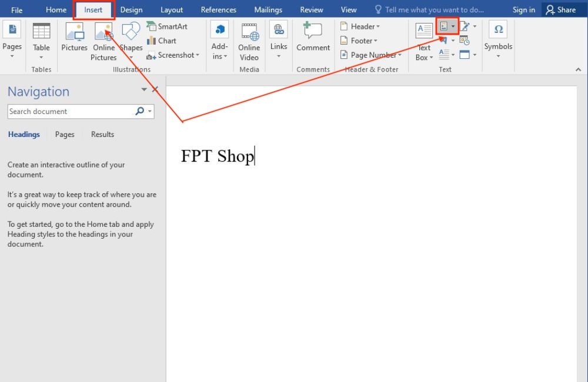This screenshot has height=382, width=588.
Task: Open the View tab
Action: (x=349, y=10)
